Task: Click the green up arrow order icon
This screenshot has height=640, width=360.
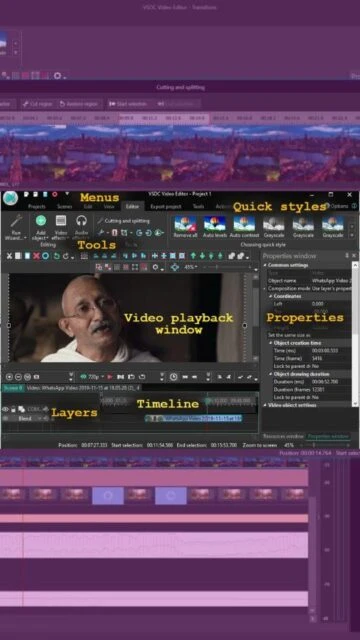Action: tap(193, 256)
